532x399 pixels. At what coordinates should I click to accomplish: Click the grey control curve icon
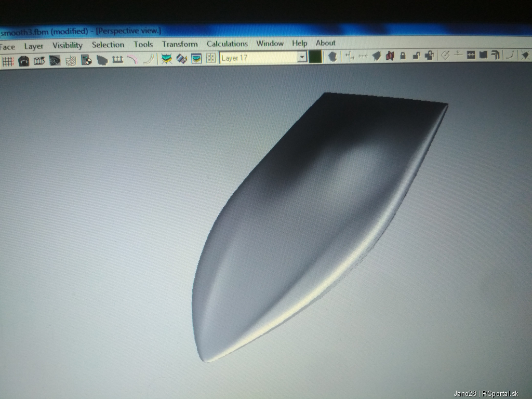pyautogui.click(x=148, y=59)
